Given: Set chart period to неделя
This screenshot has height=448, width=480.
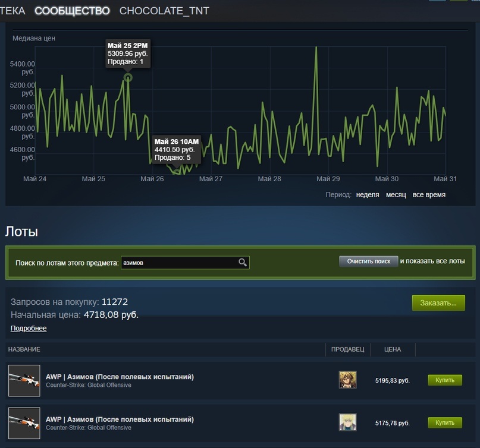Looking at the screenshot, I should 368,195.
